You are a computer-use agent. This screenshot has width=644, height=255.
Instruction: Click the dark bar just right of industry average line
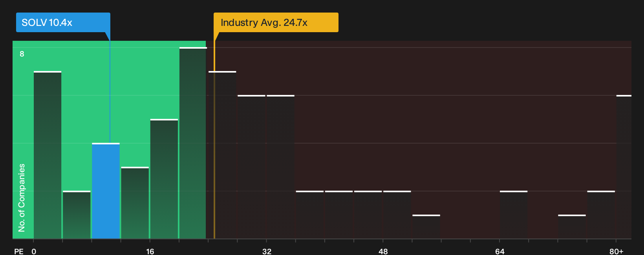222,155
